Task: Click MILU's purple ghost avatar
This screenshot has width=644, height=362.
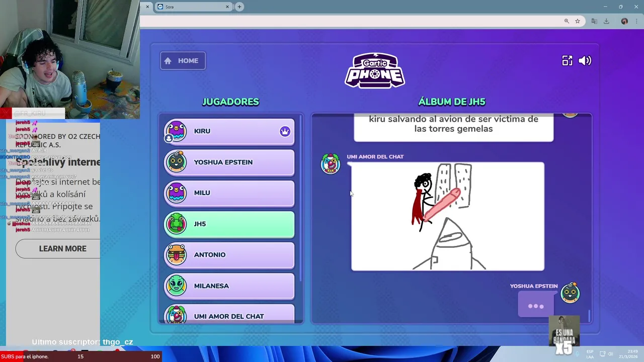Action: (176, 193)
